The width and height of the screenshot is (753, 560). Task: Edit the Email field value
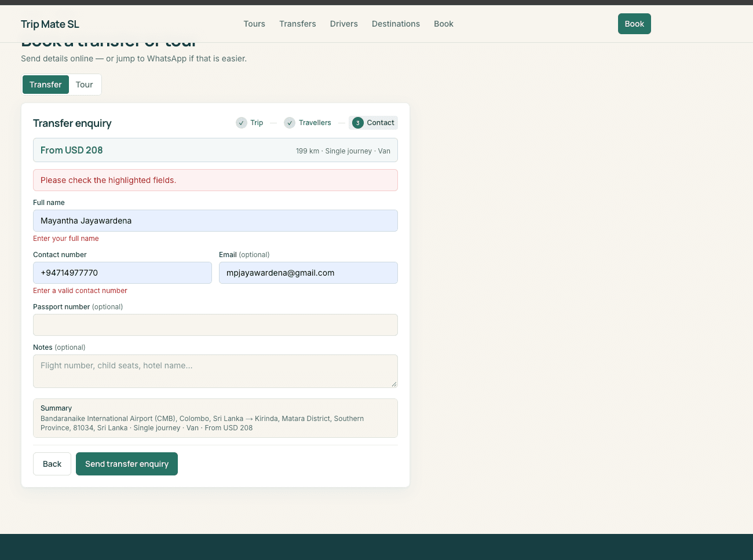click(308, 273)
